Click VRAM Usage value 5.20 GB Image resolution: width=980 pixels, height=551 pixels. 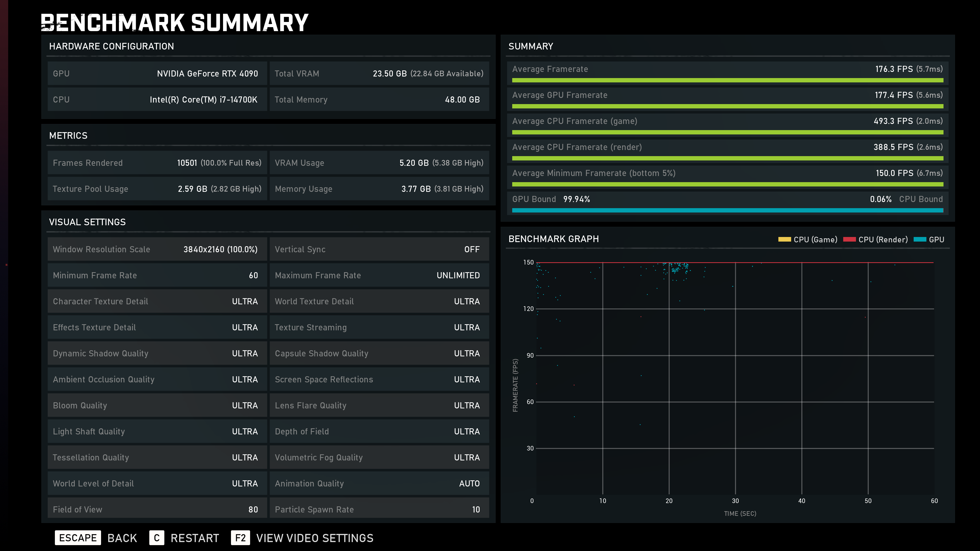(x=414, y=163)
